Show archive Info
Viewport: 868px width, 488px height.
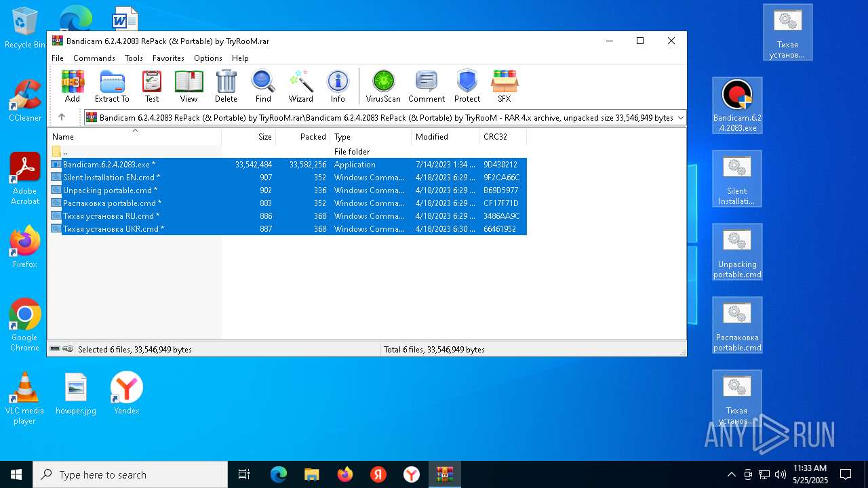(x=338, y=86)
